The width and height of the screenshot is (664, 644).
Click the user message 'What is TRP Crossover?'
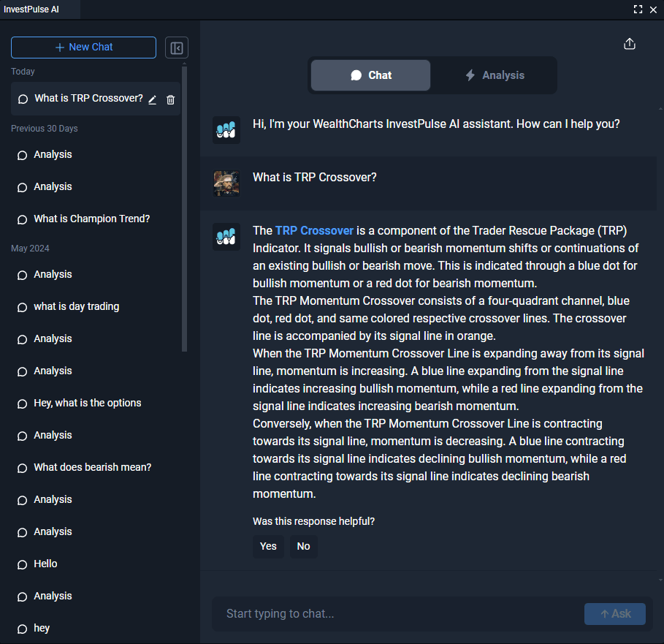click(x=315, y=177)
